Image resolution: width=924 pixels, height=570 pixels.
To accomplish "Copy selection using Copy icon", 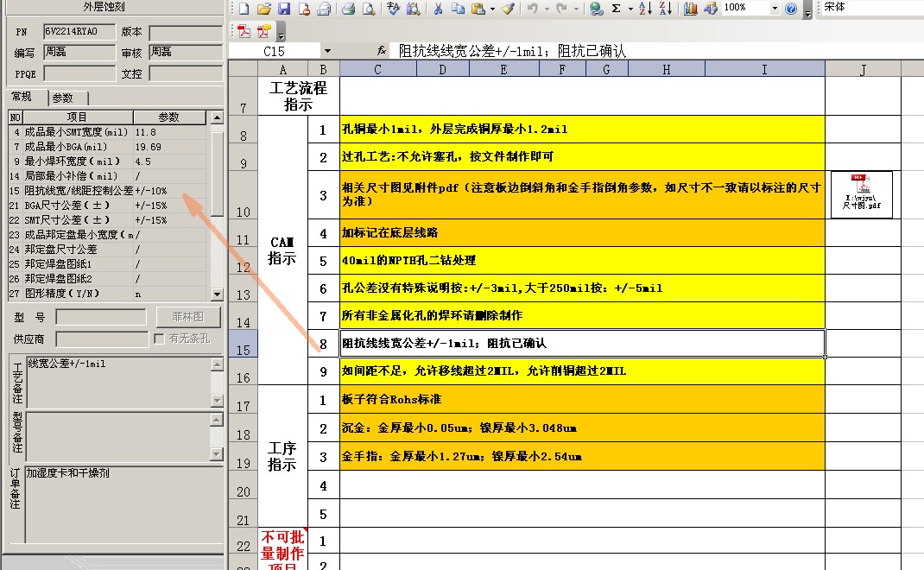I will pos(458,9).
